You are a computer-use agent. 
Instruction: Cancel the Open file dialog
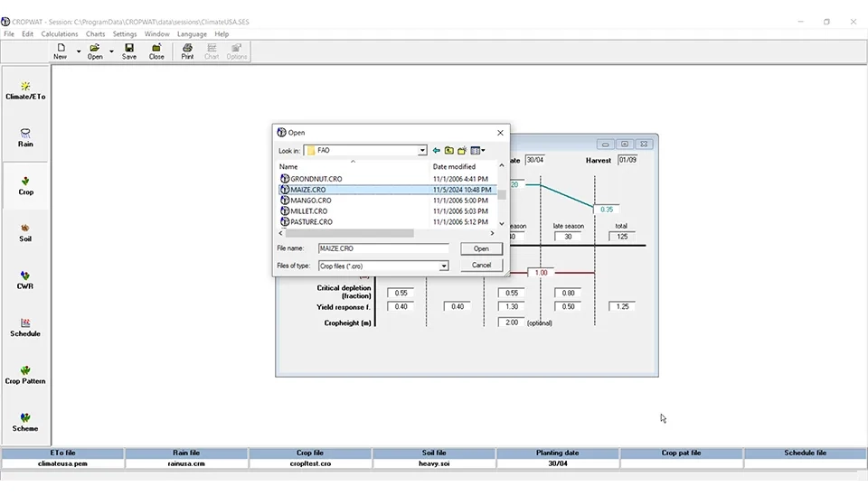(x=481, y=265)
